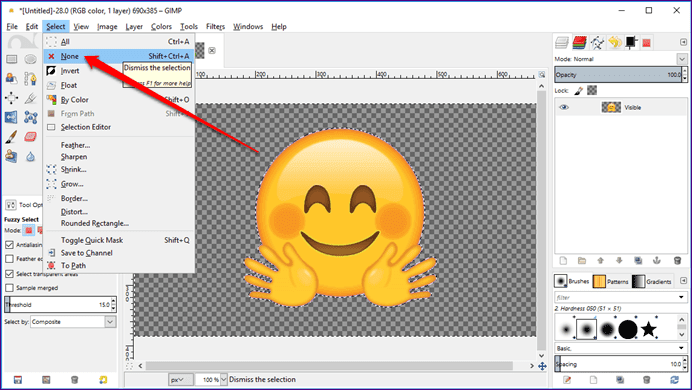Open the Paths dock tab icon
Screen dimensions: 692x390
[x=597, y=43]
